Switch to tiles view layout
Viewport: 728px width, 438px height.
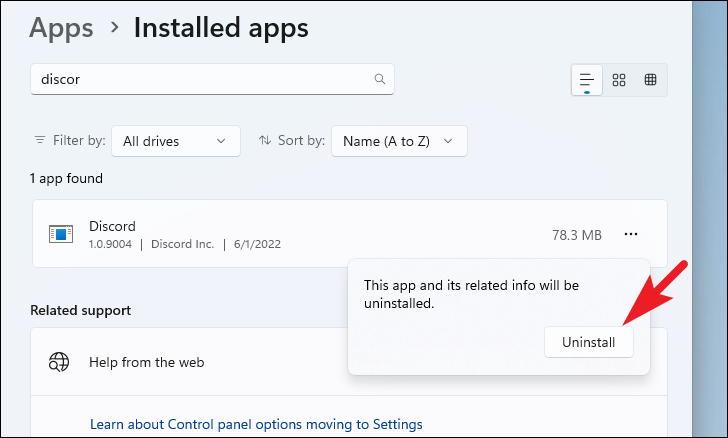point(651,79)
